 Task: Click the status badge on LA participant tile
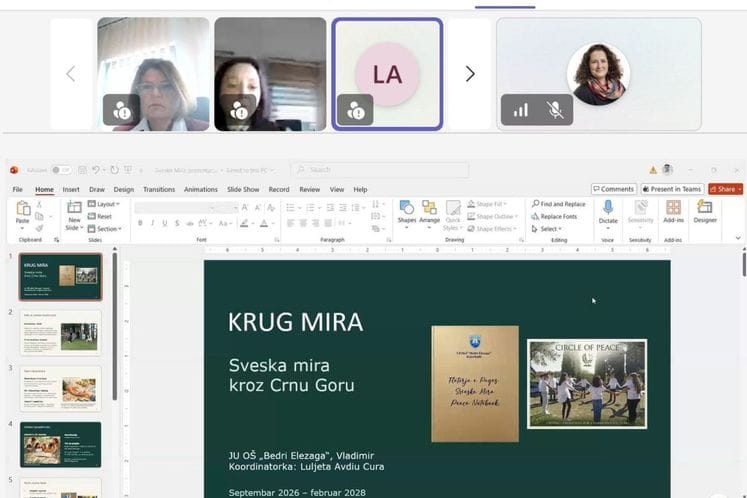tap(355, 110)
